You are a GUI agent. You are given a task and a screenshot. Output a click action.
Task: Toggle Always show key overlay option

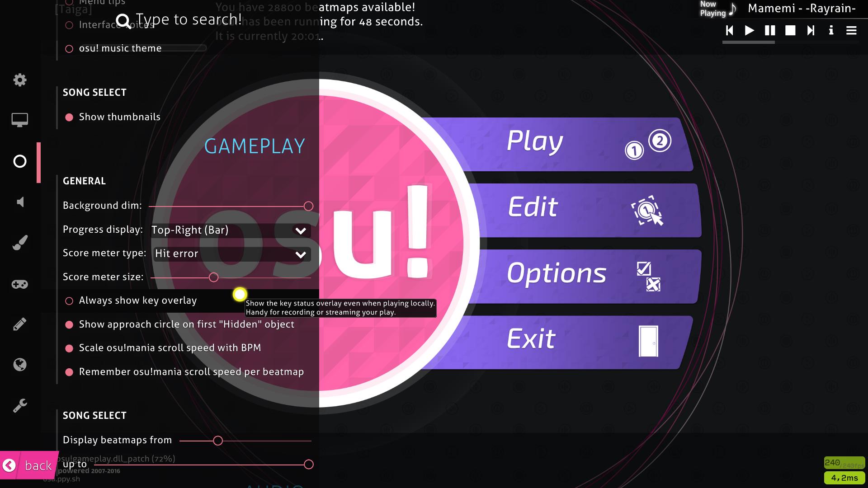point(69,300)
